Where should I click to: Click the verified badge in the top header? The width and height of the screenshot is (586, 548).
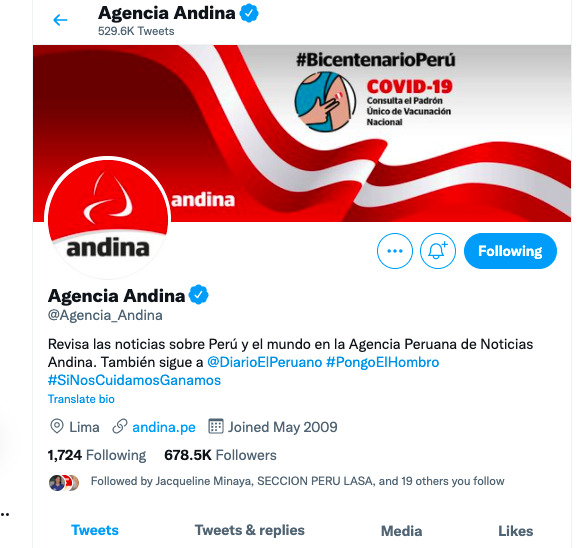tap(249, 13)
